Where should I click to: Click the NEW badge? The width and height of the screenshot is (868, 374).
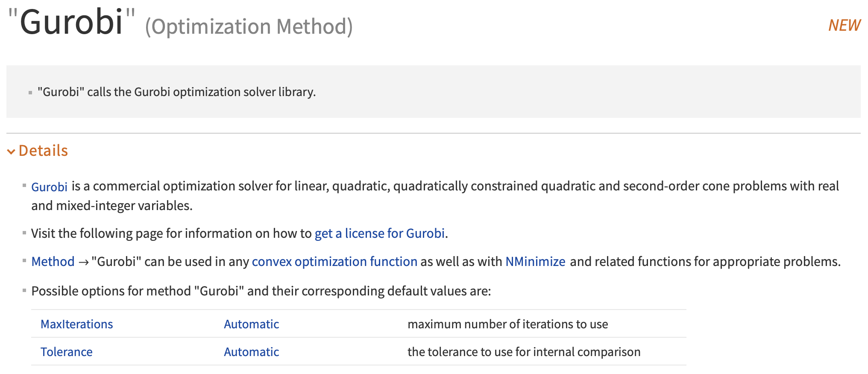click(845, 25)
